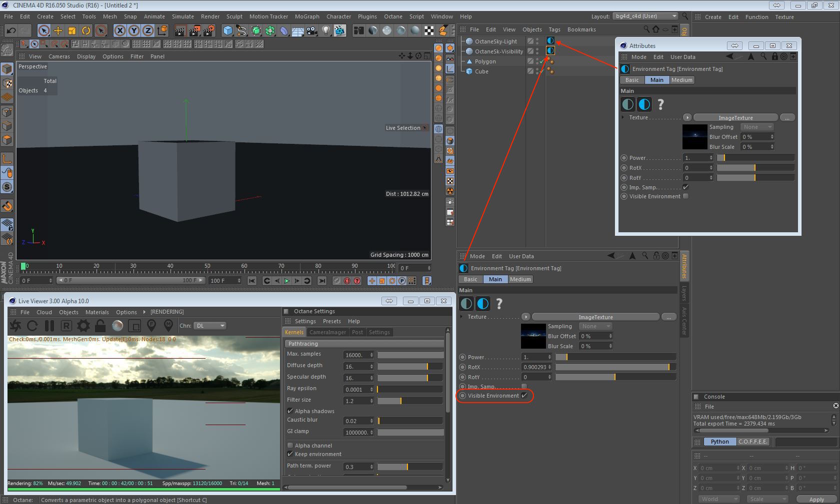Viewport: 840px width, 504px height.
Task: Pause the Live Viewer rendering
Action: (49, 326)
